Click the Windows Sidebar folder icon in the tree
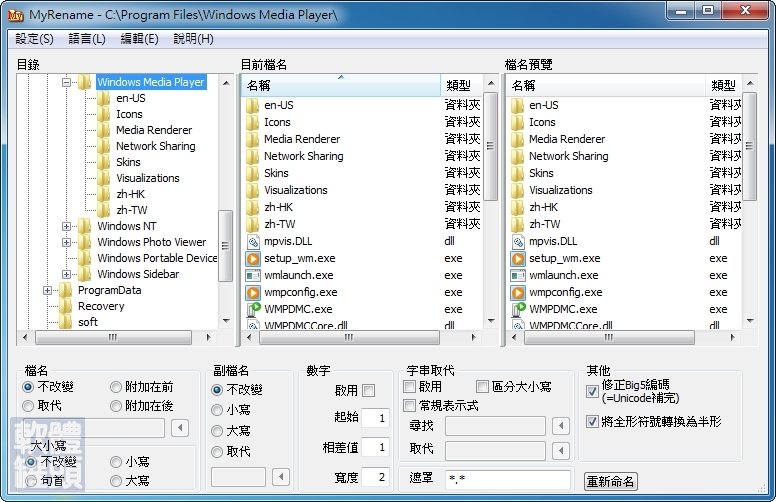The width and height of the screenshot is (776, 502). point(85,274)
